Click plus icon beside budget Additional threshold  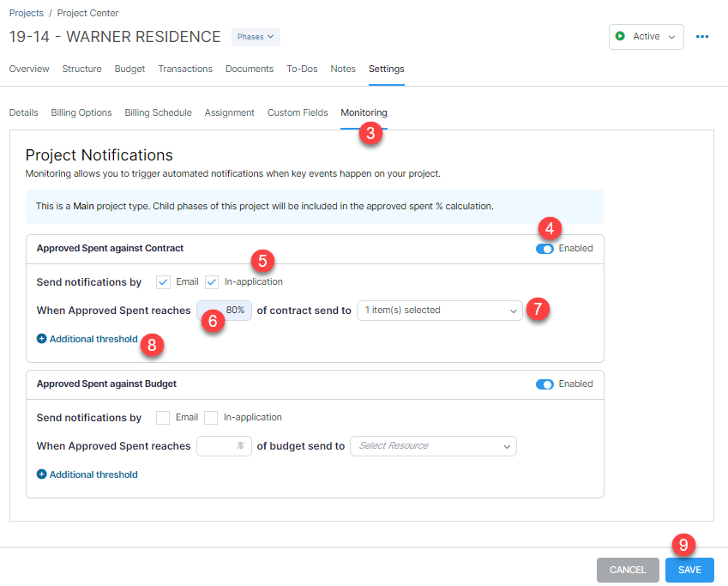41,474
